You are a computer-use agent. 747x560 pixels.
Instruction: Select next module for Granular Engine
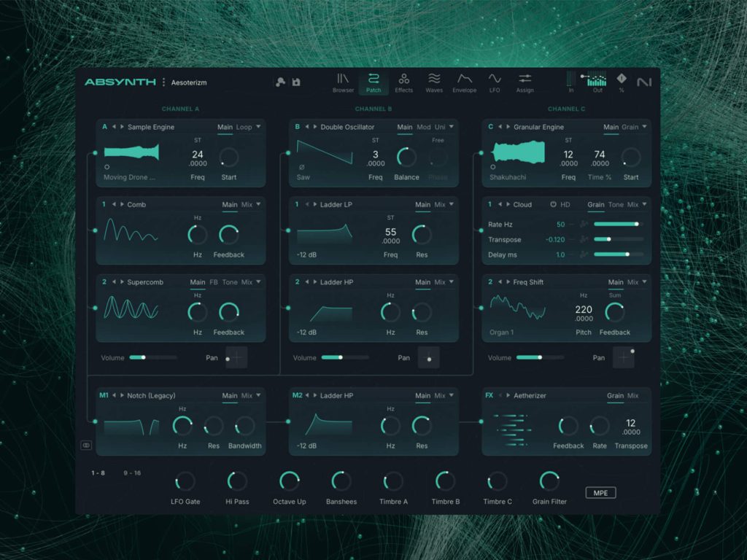pos(508,127)
